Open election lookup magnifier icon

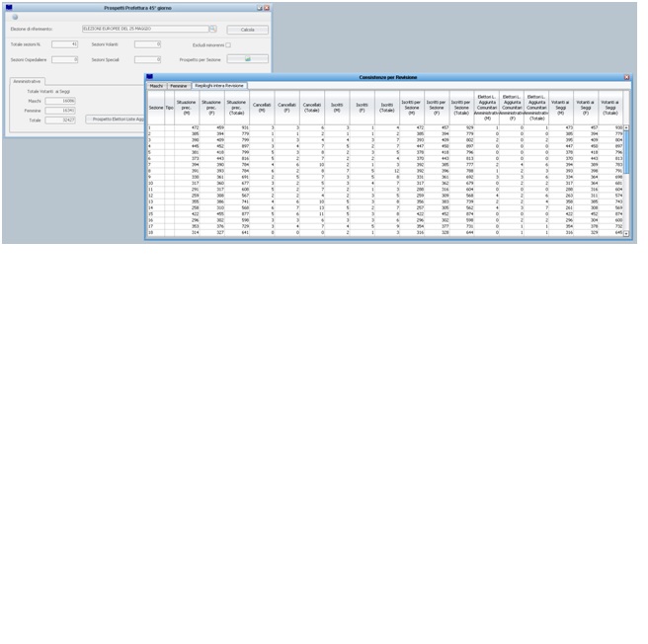pyautogui.click(x=212, y=29)
